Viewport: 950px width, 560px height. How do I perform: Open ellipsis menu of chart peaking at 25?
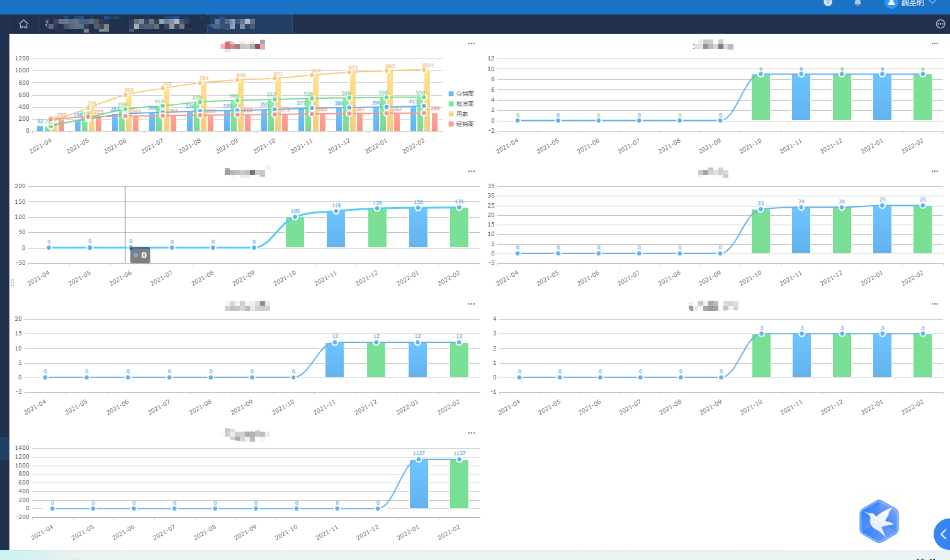[x=935, y=171]
